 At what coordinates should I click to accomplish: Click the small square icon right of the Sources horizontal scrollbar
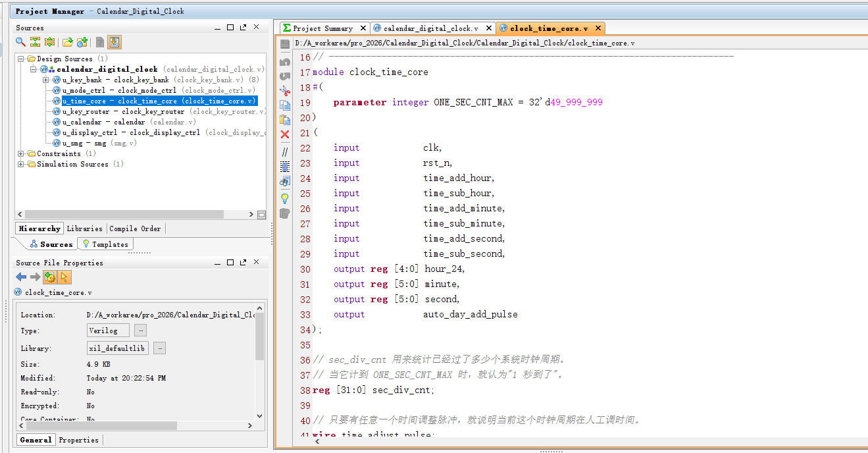click(x=261, y=215)
